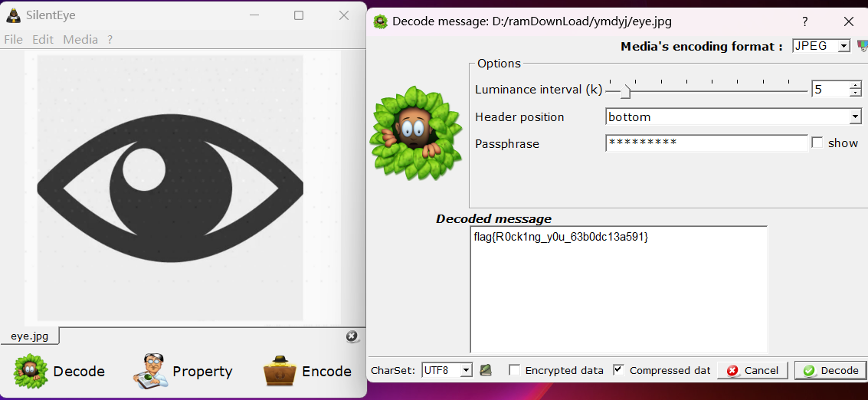Image resolution: width=868 pixels, height=400 pixels.
Task: Click the SilentEye app icon in the title bar
Action: click(13, 15)
